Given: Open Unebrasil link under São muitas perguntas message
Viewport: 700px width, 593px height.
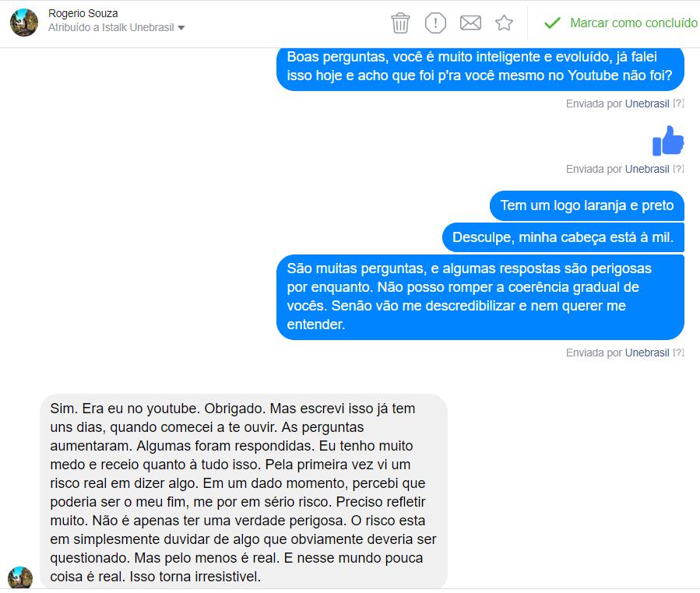Looking at the screenshot, I should (647, 353).
